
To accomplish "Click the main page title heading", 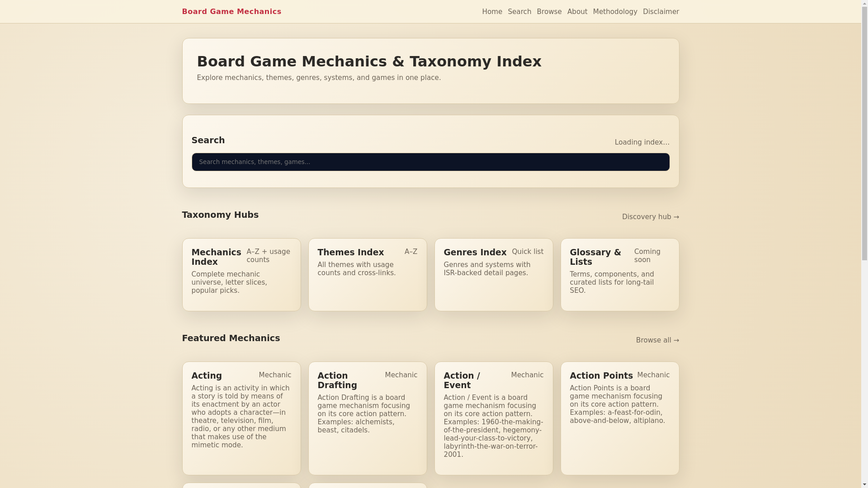I will point(369,61).
